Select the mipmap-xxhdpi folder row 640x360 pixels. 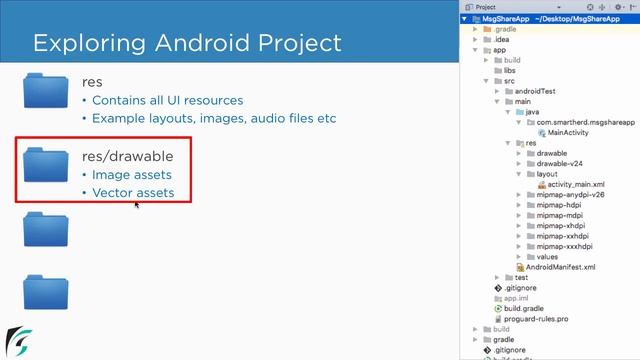(x=550, y=236)
